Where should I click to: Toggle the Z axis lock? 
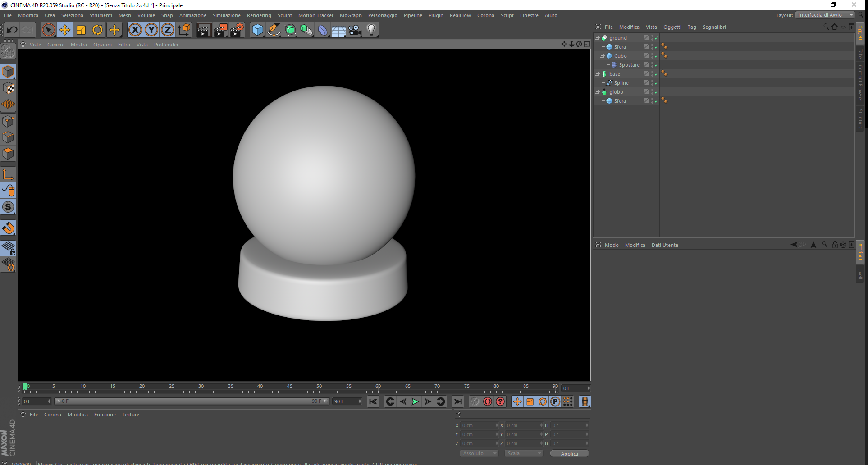click(x=167, y=30)
